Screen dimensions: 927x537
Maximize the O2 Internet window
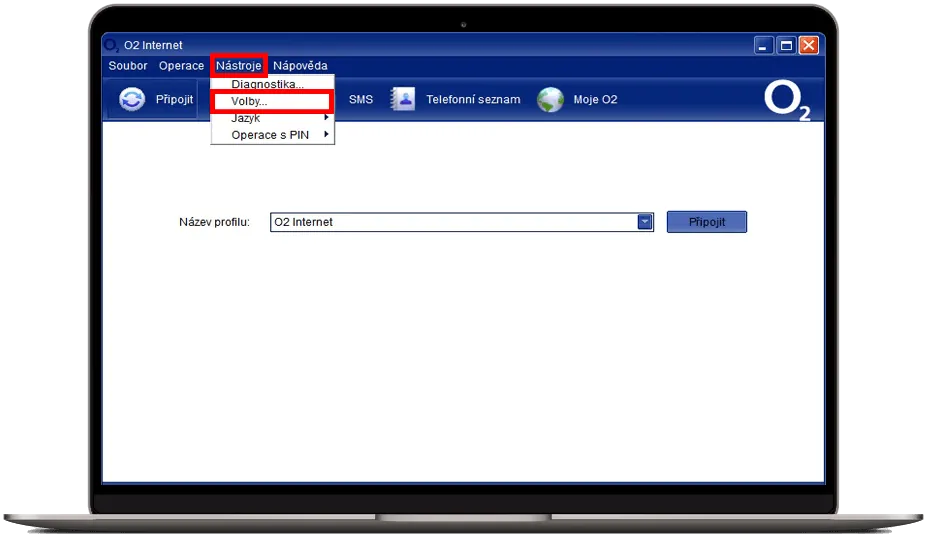point(786,45)
